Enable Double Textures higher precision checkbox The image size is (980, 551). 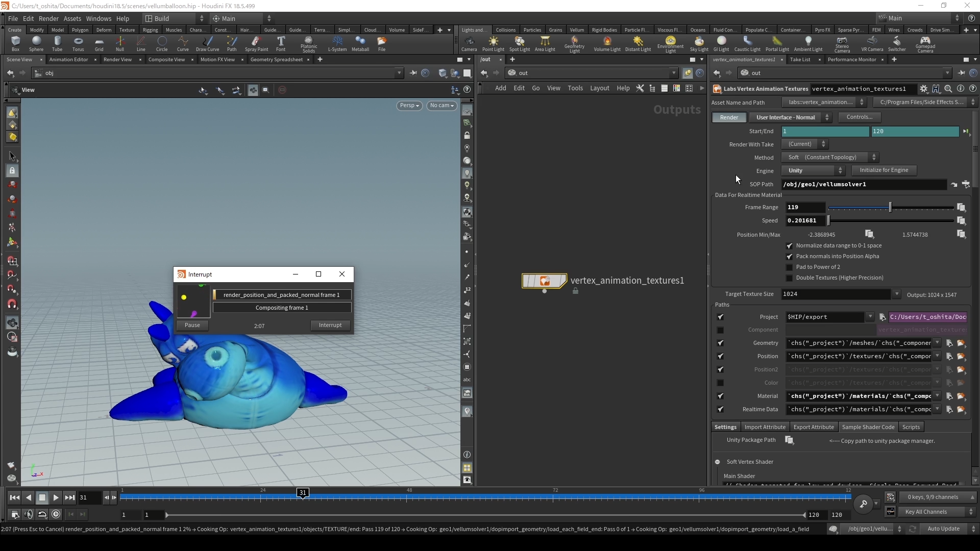(x=790, y=278)
